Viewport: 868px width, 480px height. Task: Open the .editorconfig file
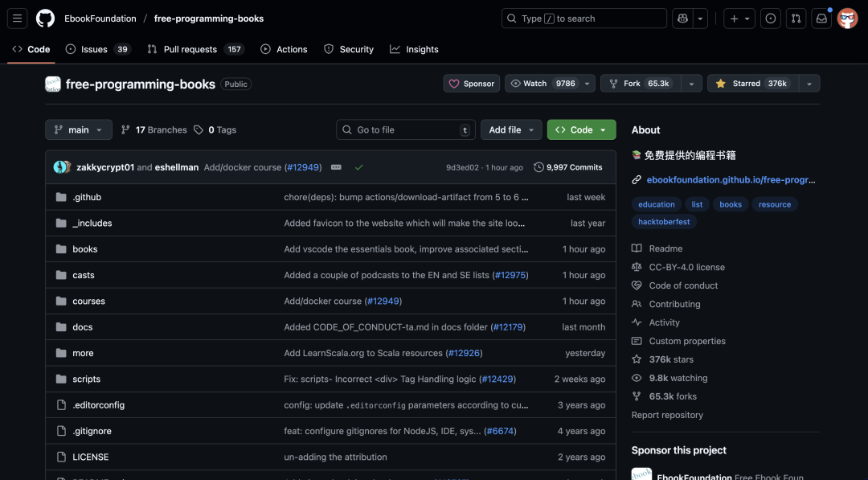[x=99, y=405]
